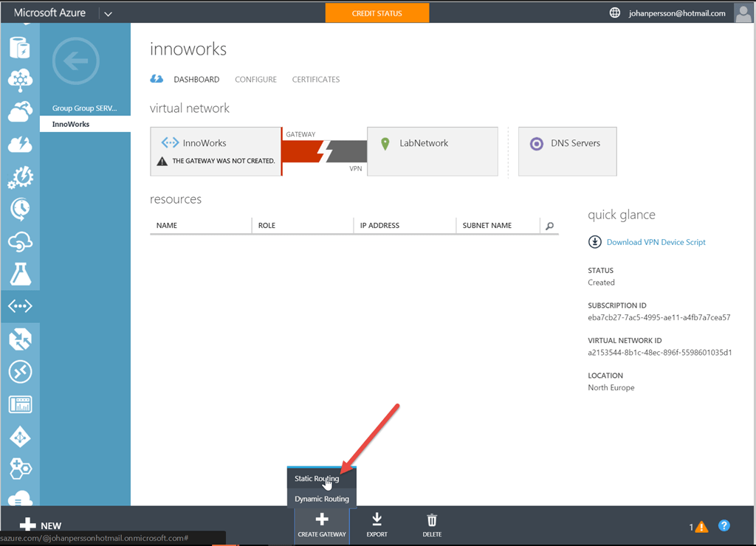Switch to the Configure tab
756x546 pixels.
(x=255, y=80)
